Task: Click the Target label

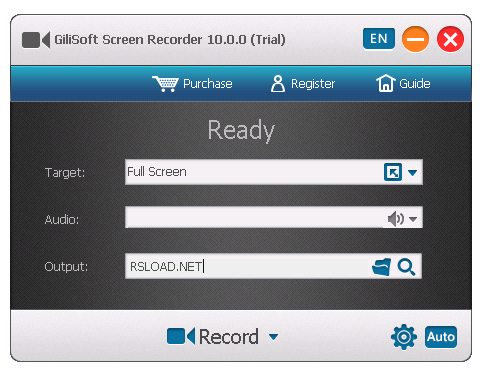Action: pyautogui.click(x=65, y=173)
